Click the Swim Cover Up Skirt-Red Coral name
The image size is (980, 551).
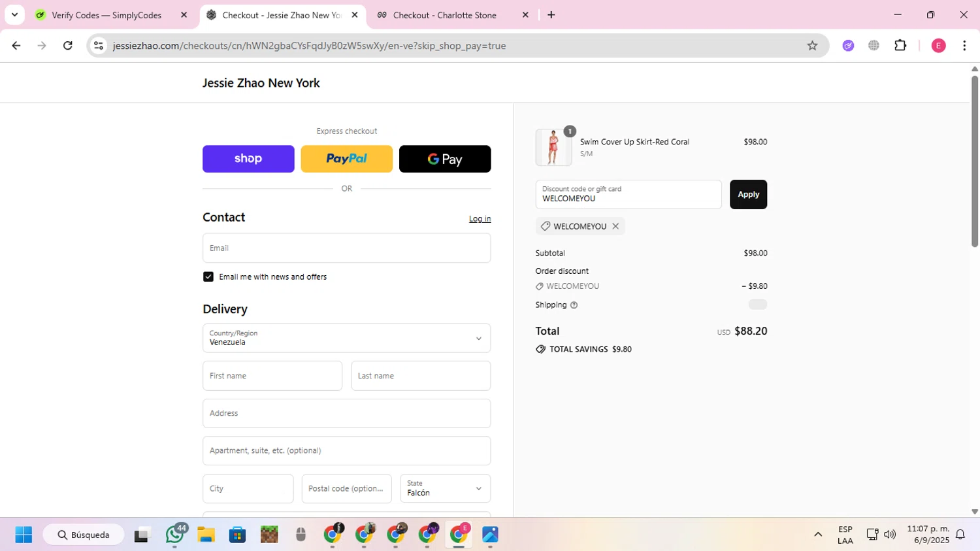pyautogui.click(x=634, y=142)
